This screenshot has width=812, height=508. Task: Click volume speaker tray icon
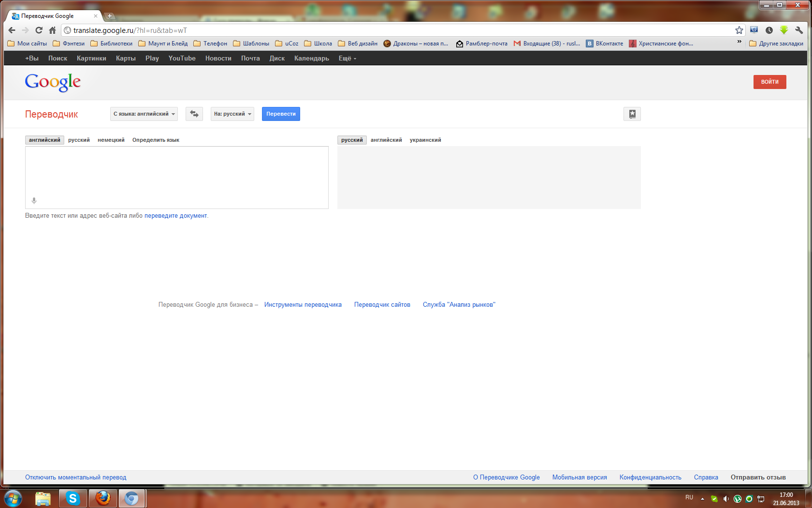[x=725, y=498]
